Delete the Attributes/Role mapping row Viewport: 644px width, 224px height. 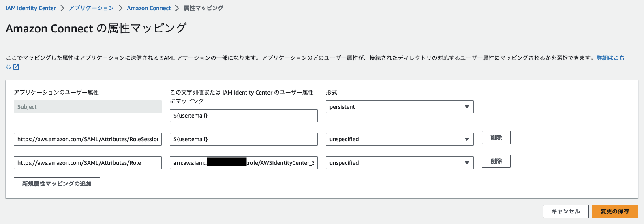tap(496, 161)
